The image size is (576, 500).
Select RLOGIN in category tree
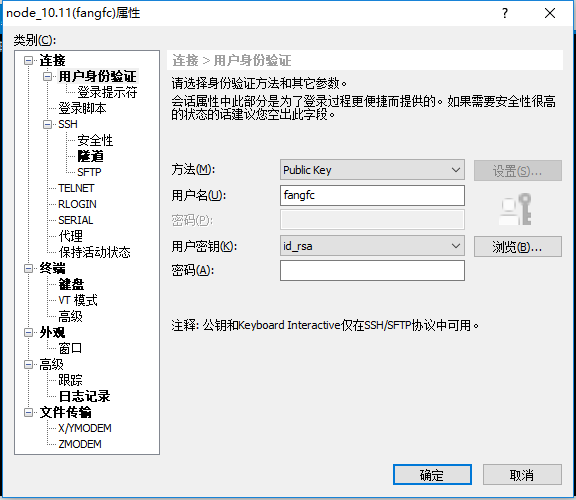[x=77, y=204]
